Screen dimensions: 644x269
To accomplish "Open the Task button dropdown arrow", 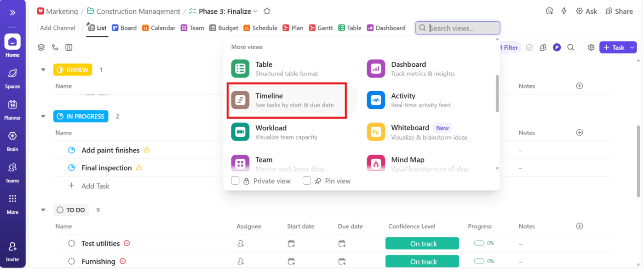I will click(632, 47).
